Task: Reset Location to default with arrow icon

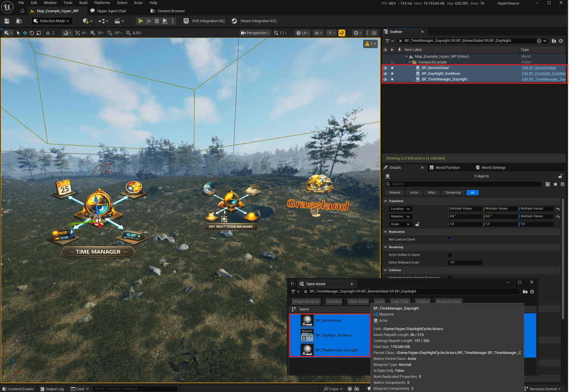Action: 558,209
